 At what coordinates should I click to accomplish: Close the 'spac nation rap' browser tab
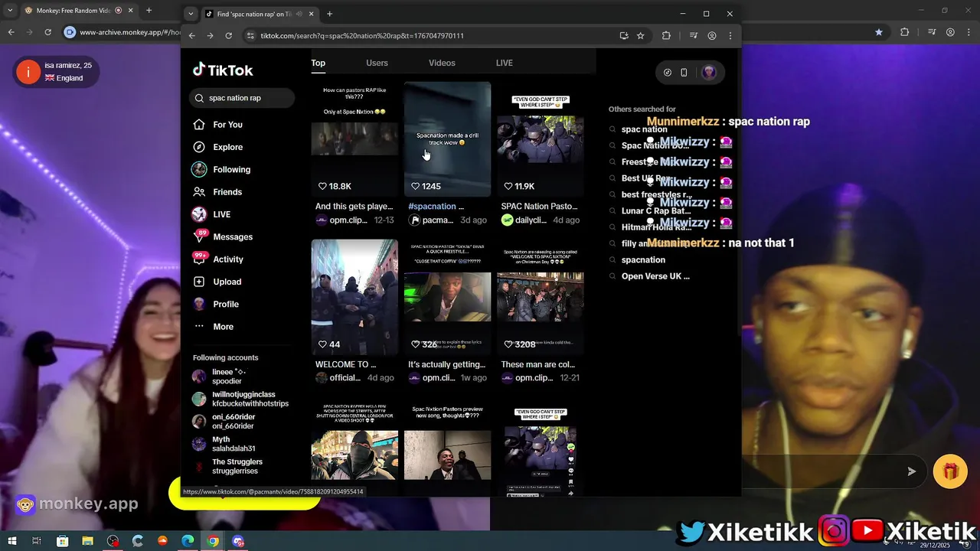(312, 14)
